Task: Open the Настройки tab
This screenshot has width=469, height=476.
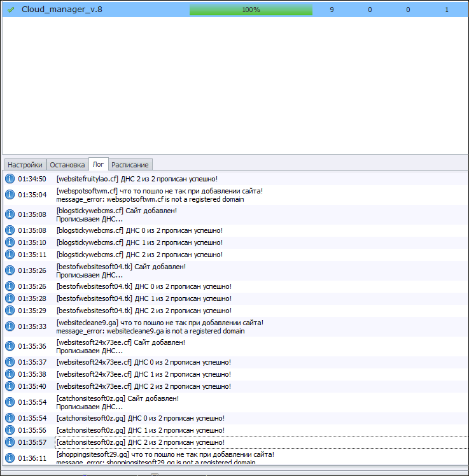Action: (x=25, y=165)
